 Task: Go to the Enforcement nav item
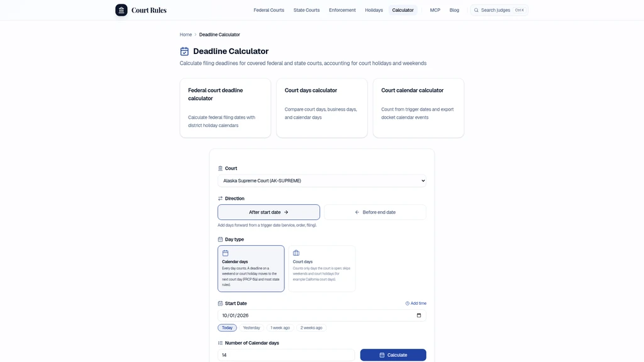click(x=342, y=10)
